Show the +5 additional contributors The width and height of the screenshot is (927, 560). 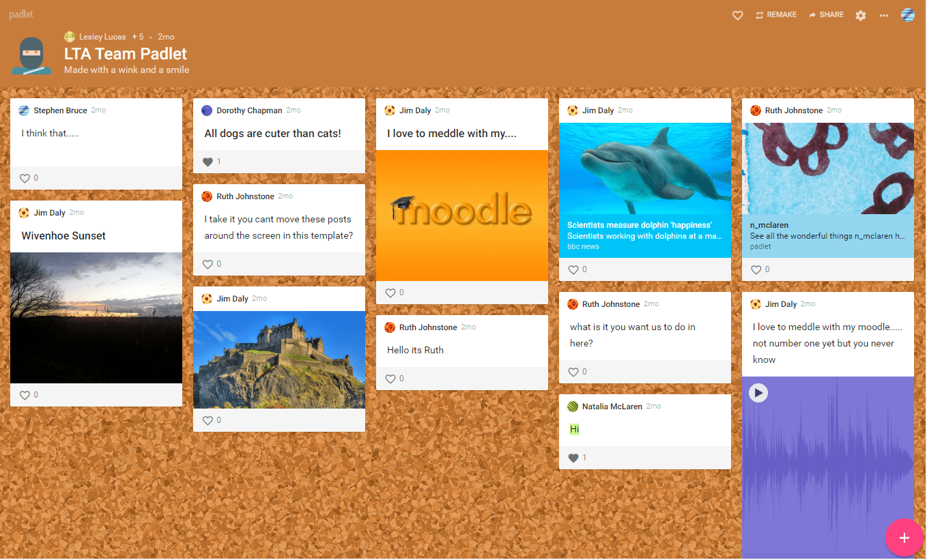pos(139,36)
